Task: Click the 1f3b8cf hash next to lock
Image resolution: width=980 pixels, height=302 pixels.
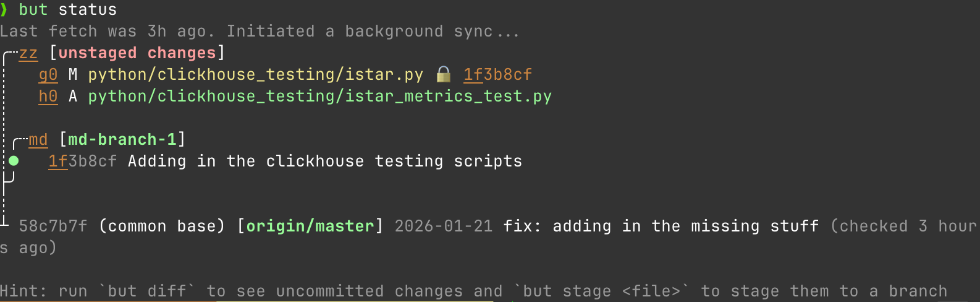Action: point(497,75)
